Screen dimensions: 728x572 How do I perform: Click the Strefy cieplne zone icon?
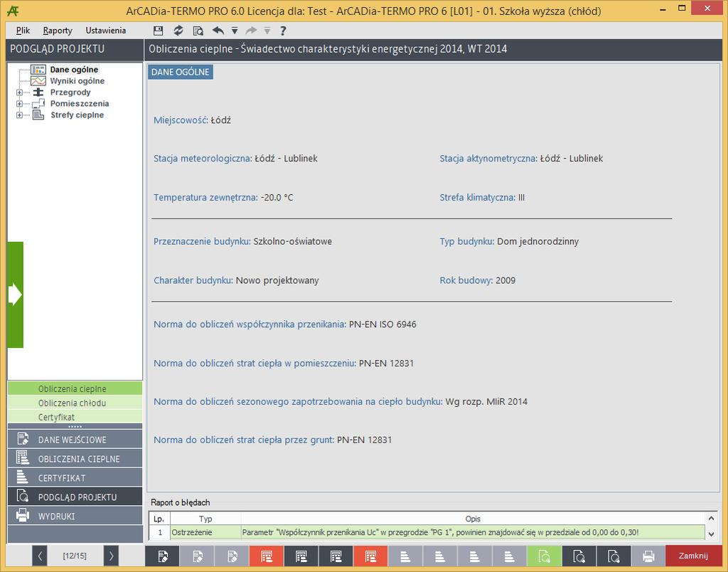tap(38, 115)
